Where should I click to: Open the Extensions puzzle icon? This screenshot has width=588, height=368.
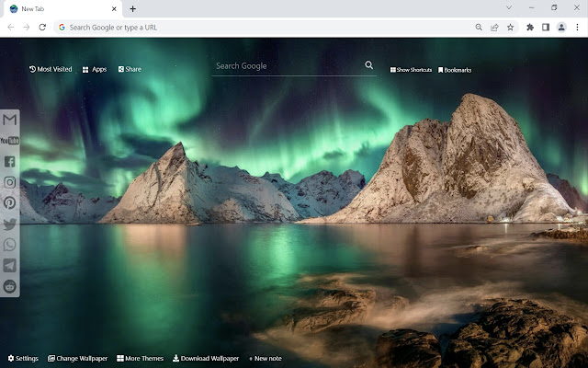[530, 27]
